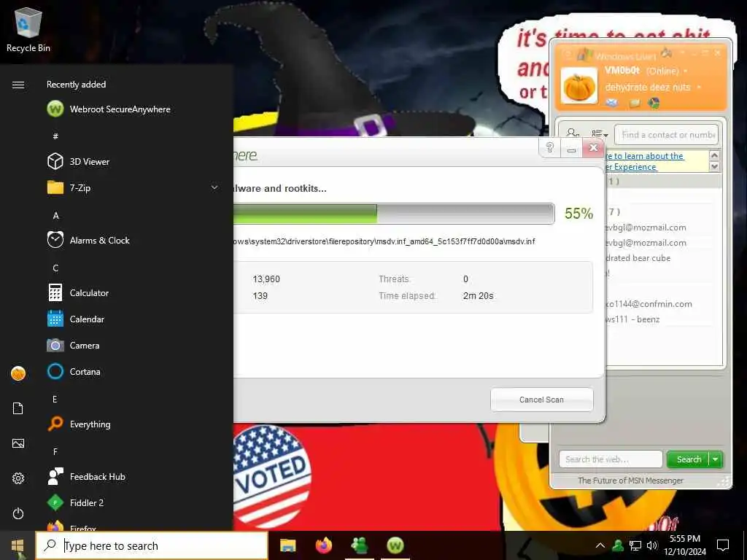The height and width of the screenshot is (560, 747).
Task: Expand Start menu hamburger navigation
Action: point(18,85)
